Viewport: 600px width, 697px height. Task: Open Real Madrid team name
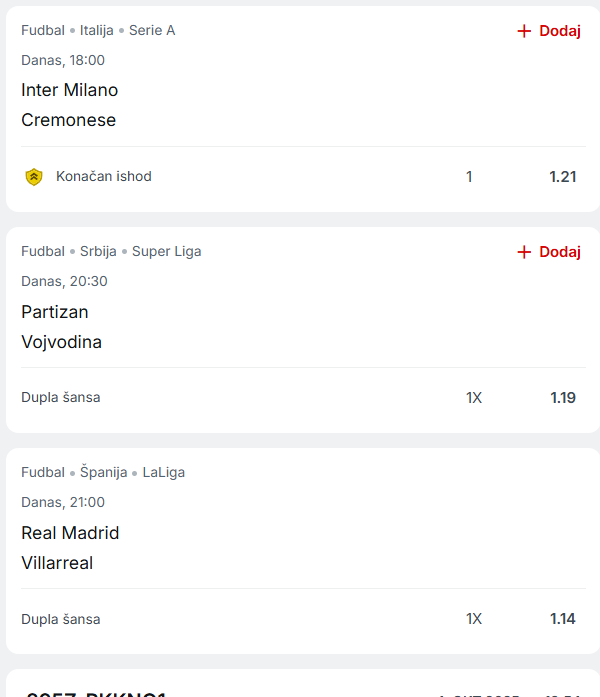coord(70,533)
